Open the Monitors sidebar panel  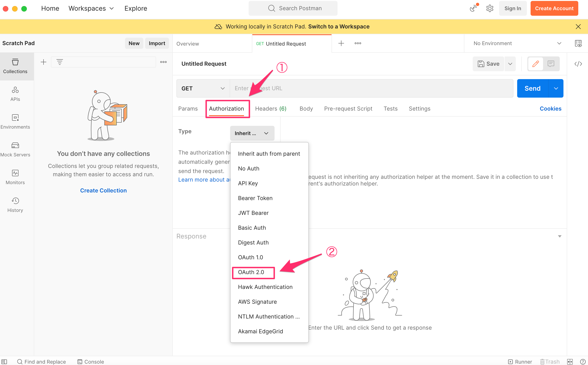click(x=15, y=177)
